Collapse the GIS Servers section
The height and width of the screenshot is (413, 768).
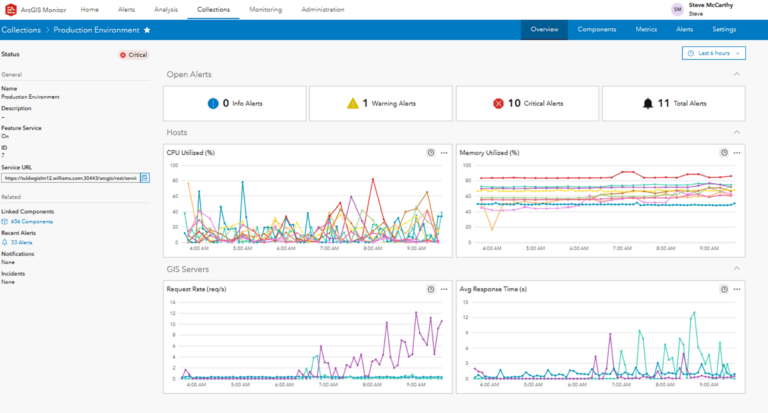pyautogui.click(x=737, y=269)
